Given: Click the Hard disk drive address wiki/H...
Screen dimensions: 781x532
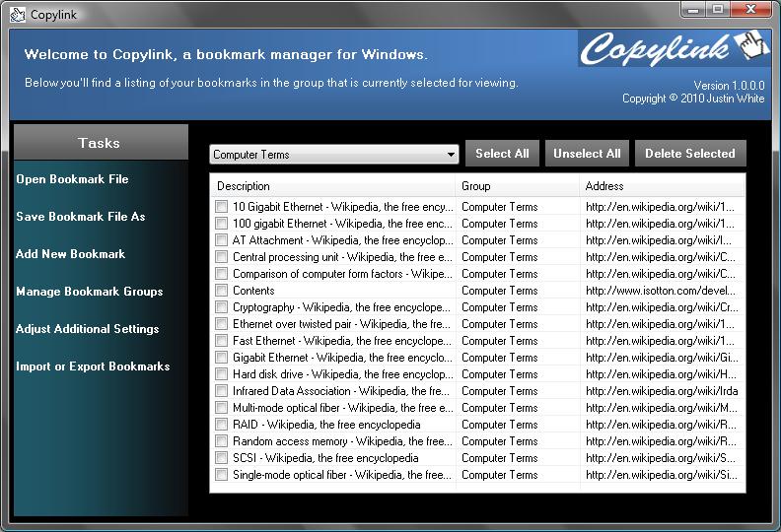Looking at the screenshot, I should coord(661,374).
